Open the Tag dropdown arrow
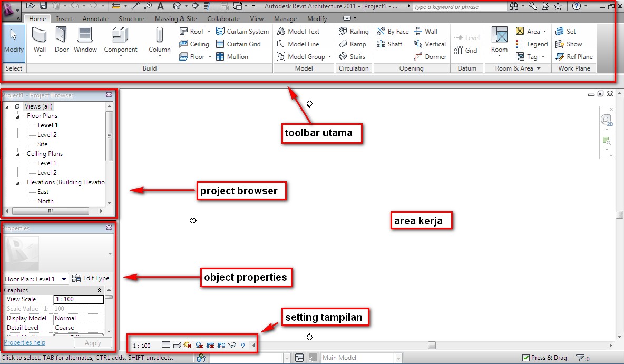The image size is (624, 364). click(x=543, y=57)
